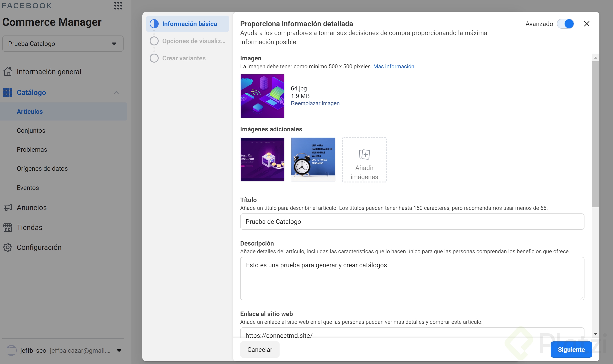
Task: Click Reemplazar imagen link
Action: 315,103
